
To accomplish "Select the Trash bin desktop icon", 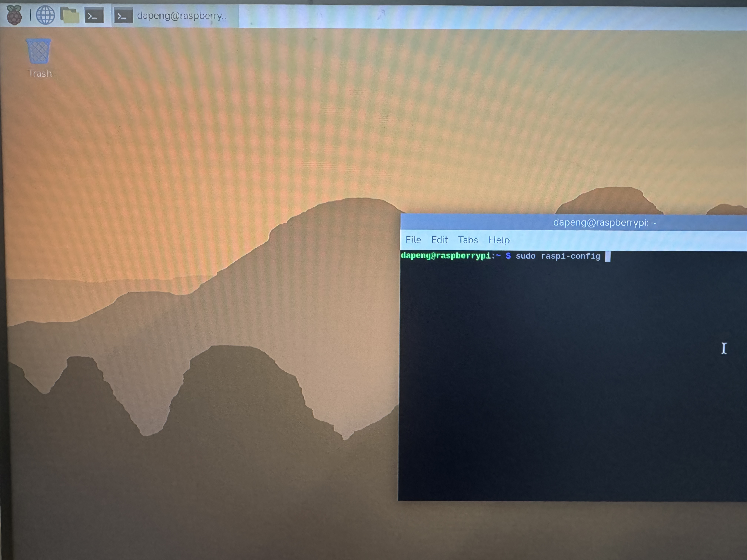I will click(39, 51).
